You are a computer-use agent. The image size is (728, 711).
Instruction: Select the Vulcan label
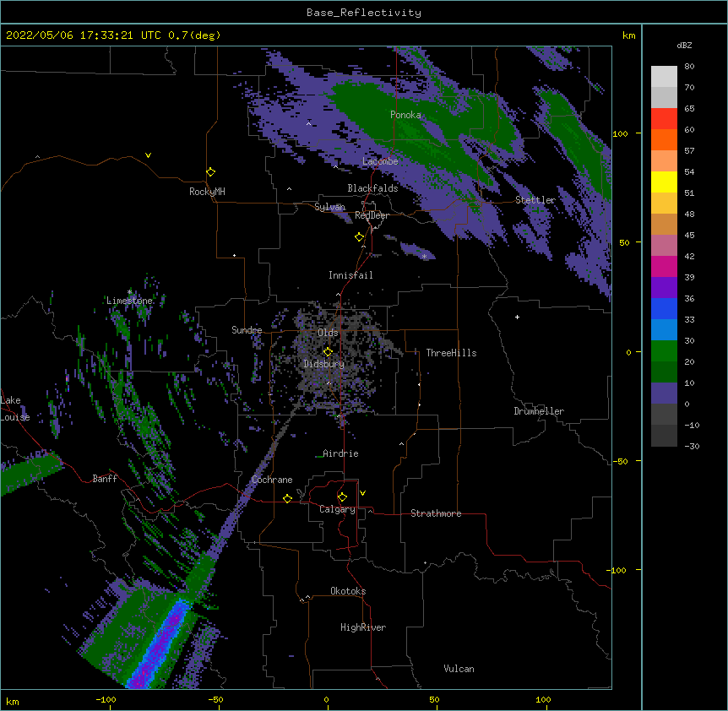459,669
